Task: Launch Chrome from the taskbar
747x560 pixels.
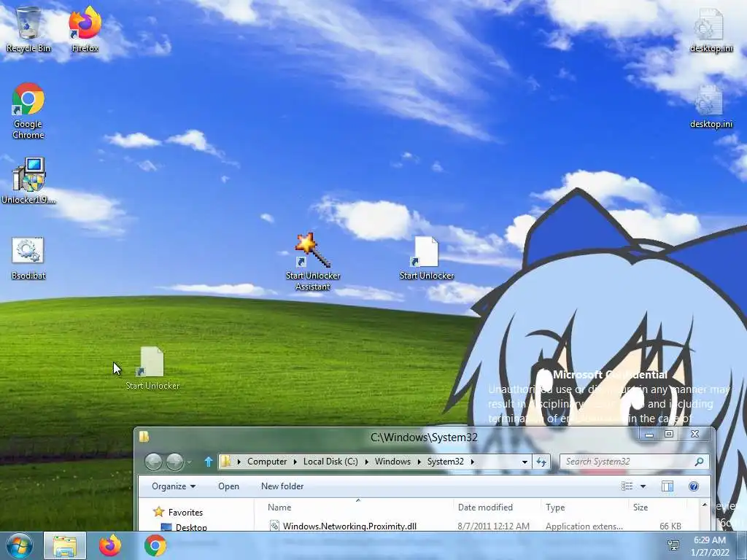Action: click(155, 545)
